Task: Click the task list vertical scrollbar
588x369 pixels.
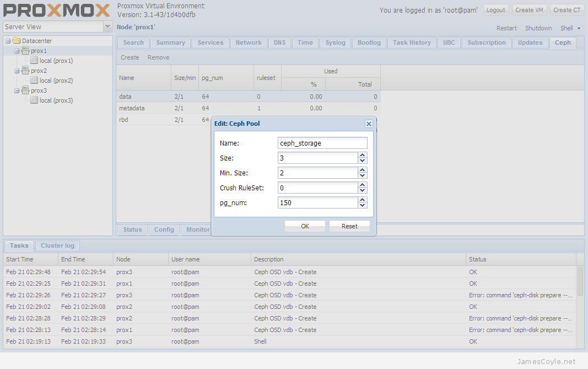Action: (580, 281)
